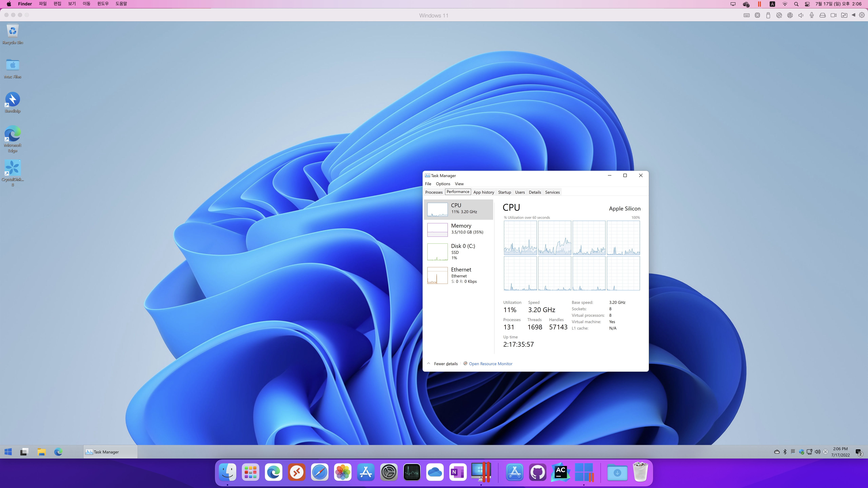Collapse Task Manager with Fewer details

click(x=445, y=364)
